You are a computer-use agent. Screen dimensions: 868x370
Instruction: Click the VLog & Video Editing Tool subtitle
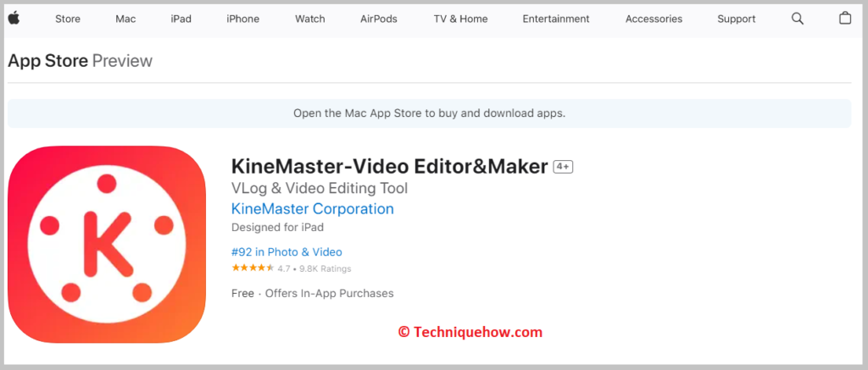(x=320, y=189)
